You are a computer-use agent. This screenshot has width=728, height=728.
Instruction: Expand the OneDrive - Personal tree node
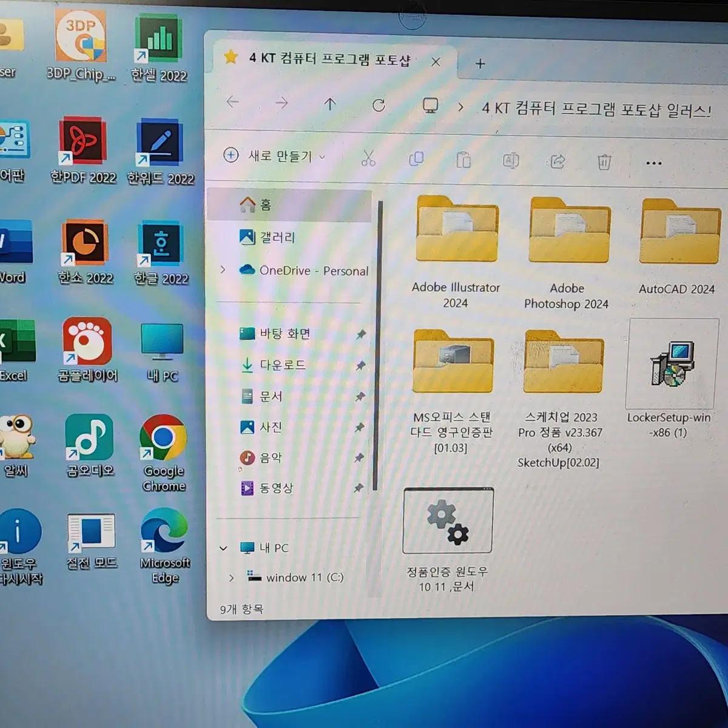click(x=223, y=269)
